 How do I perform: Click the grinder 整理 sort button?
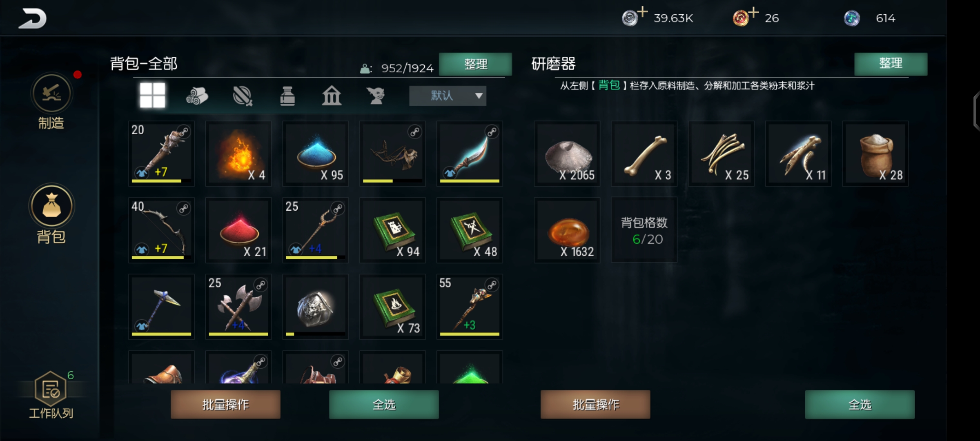click(x=891, y=64)
